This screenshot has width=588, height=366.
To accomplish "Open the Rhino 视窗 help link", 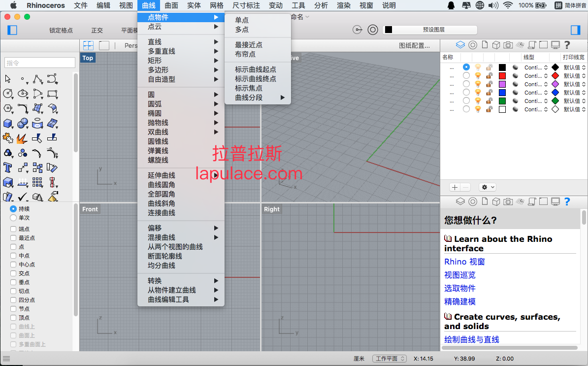I will click(x=464, y=262).
